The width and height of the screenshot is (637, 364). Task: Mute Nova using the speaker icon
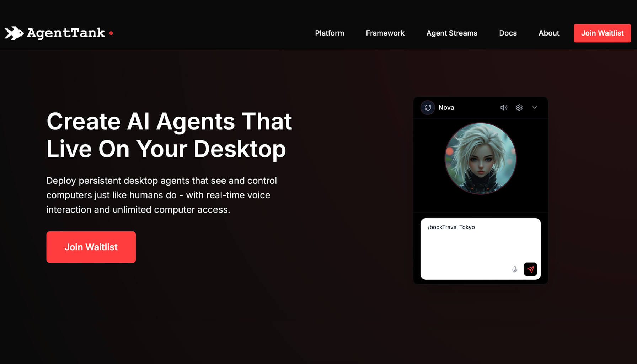pyautogui.click(x=504, y=107)
